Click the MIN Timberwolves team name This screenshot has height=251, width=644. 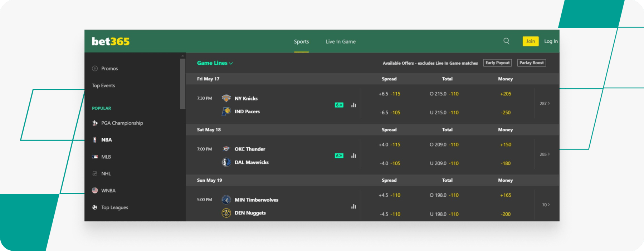[256, 200]
